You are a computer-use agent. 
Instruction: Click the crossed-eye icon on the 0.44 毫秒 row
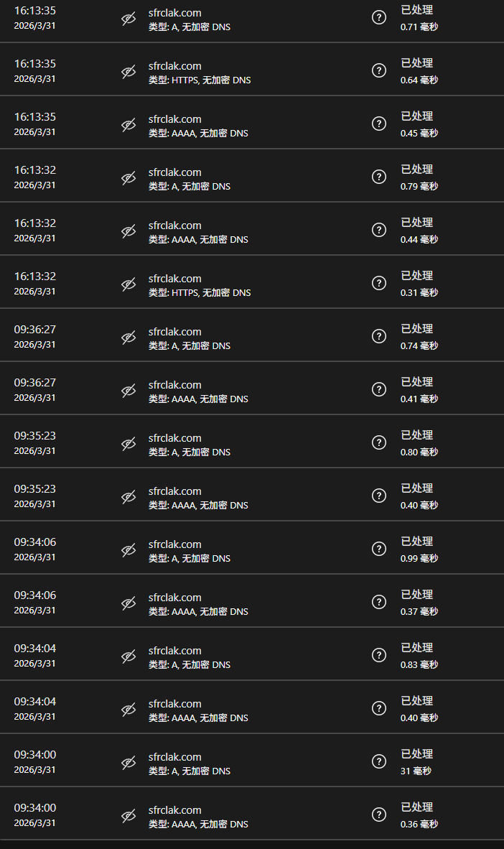pyautogui.click(x=129, y=231)
